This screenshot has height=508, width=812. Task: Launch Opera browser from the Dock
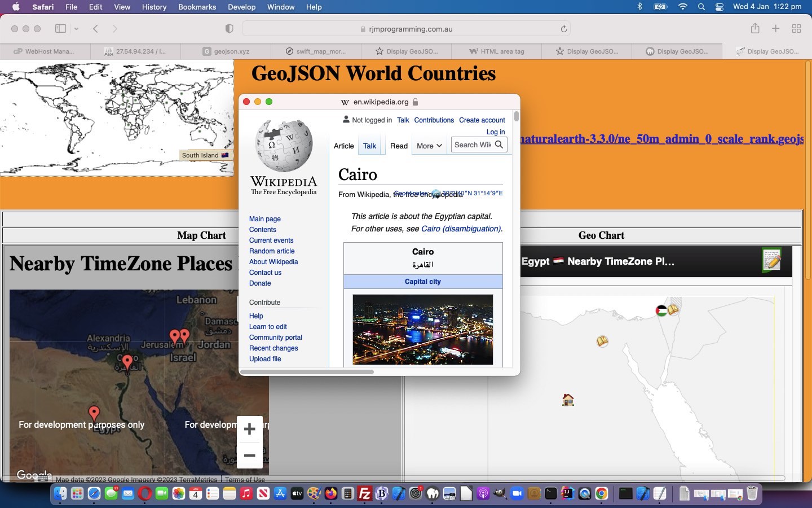pos(145,493)
